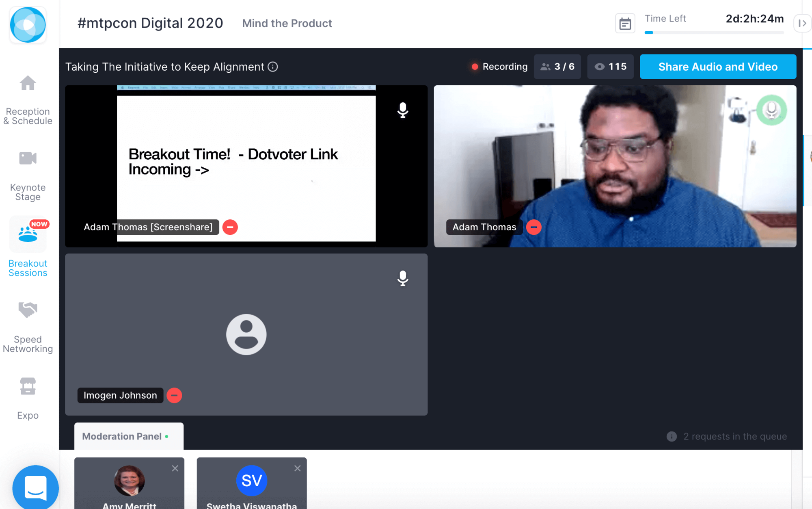Toggle Imogen Johnson's microphone
This screenshot has height=509, width=812.
[402, 278]
